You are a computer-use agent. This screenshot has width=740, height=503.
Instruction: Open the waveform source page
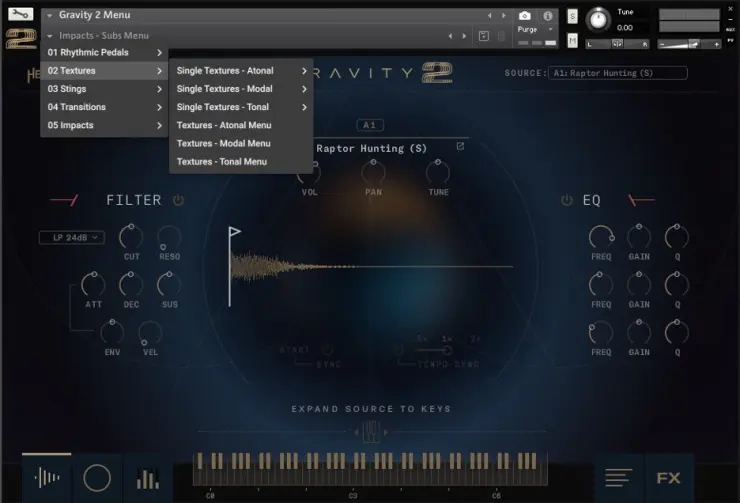(46, 478)
